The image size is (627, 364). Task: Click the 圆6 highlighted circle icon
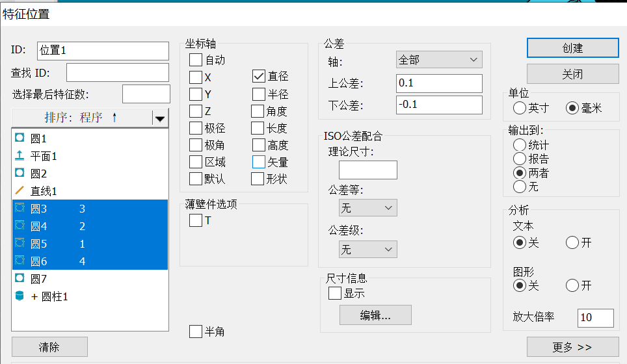[x=19, y=261]
